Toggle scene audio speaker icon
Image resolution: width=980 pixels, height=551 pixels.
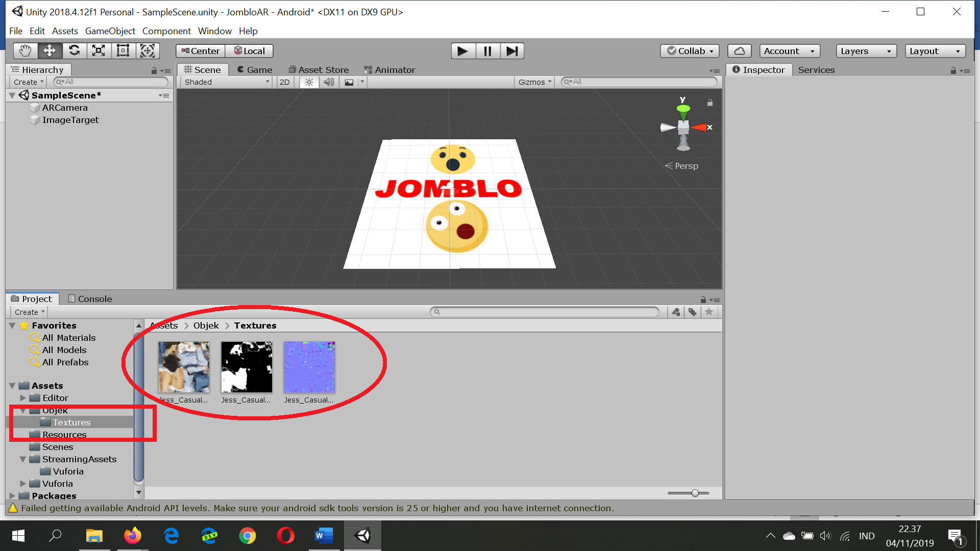click(x=329, y=82)
